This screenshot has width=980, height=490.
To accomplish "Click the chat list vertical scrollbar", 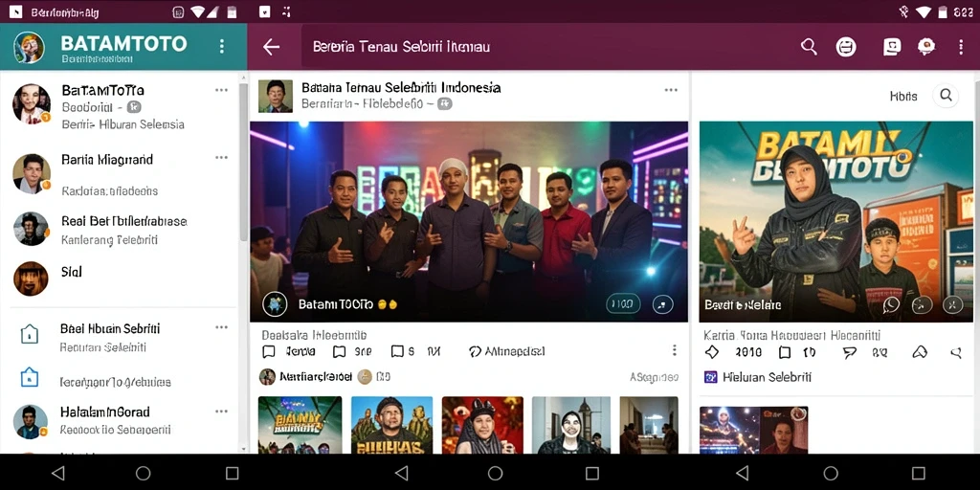I will (243, 163).
